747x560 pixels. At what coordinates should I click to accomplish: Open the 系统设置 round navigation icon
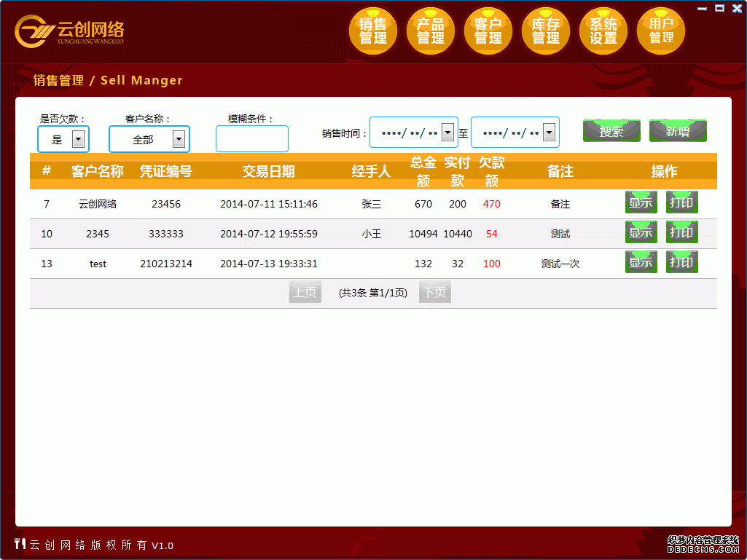(x=603, y=31)
